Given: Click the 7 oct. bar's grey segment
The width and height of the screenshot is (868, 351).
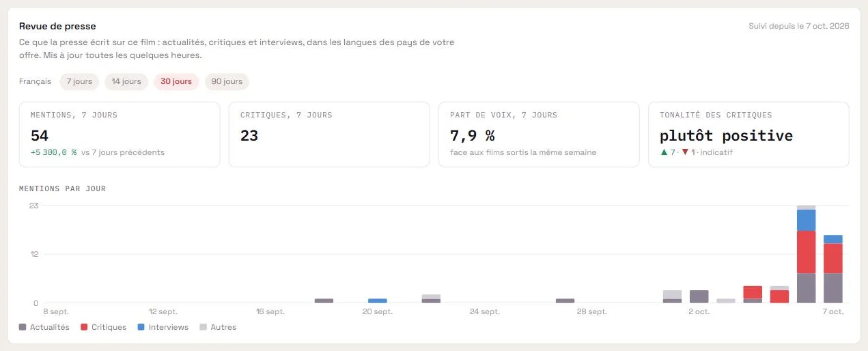Looking at the screenshot, I should [x=833, y=287].
